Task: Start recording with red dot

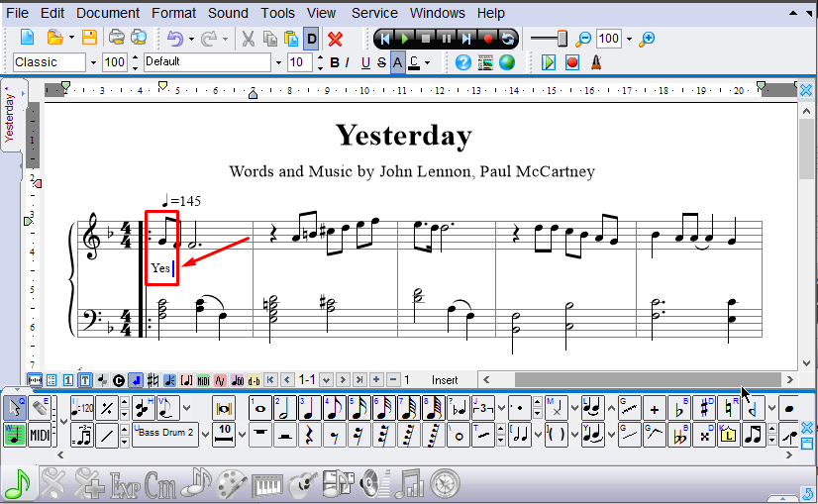Action: (x=487, y=39)
